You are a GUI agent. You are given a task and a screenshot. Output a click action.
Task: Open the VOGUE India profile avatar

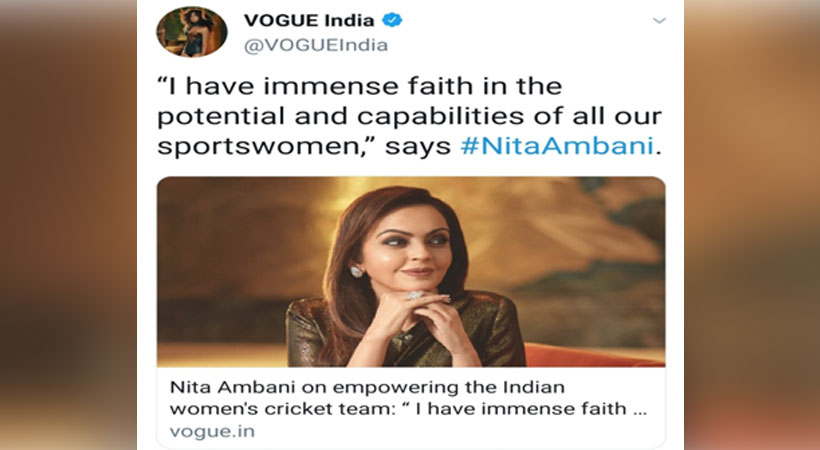coord(192,31)
